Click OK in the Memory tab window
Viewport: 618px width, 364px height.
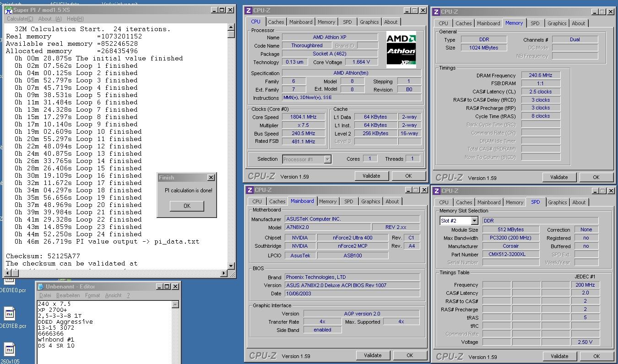coord(596,177)
